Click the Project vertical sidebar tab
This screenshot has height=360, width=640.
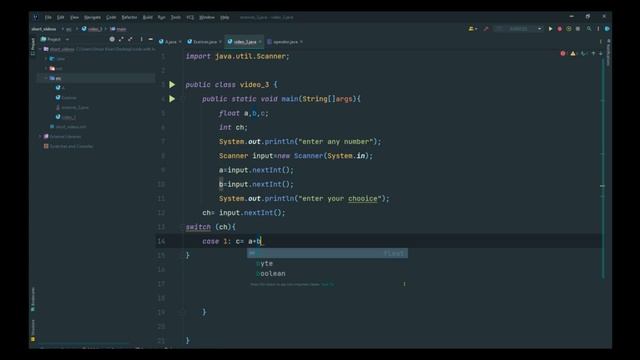(x=33, y=47)
